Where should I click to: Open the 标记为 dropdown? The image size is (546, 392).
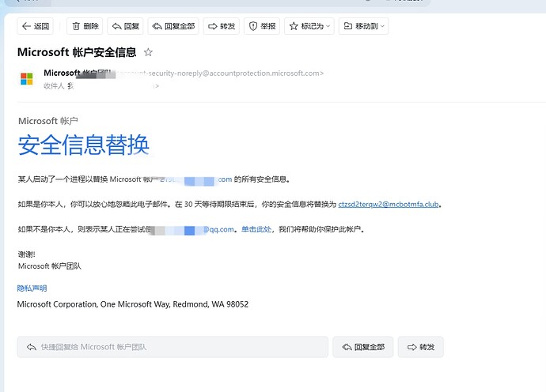point(309,26)
